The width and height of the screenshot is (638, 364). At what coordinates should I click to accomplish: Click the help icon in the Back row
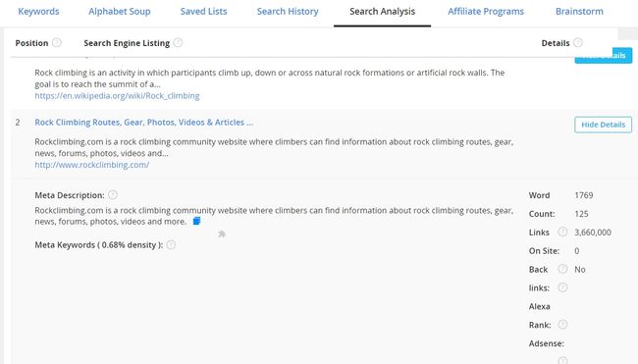[x=562, y=269]
